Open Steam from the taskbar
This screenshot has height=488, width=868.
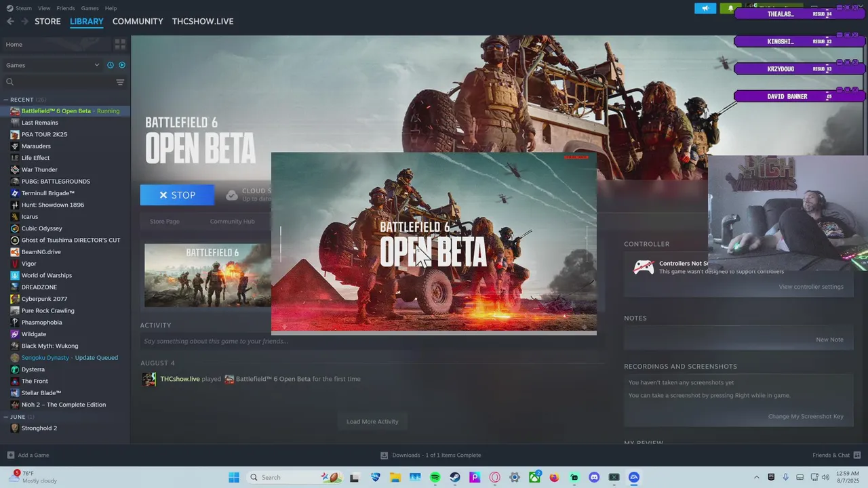point(455,477)
